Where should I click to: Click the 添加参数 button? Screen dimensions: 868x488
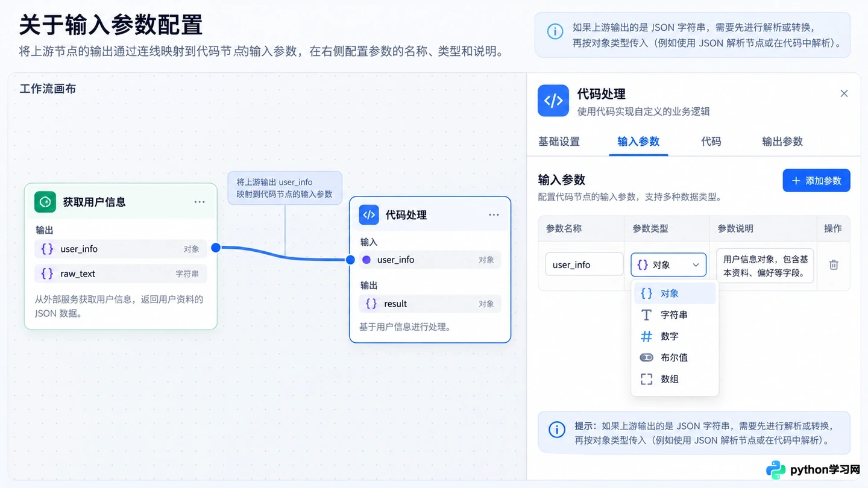[x=816, y=181]
